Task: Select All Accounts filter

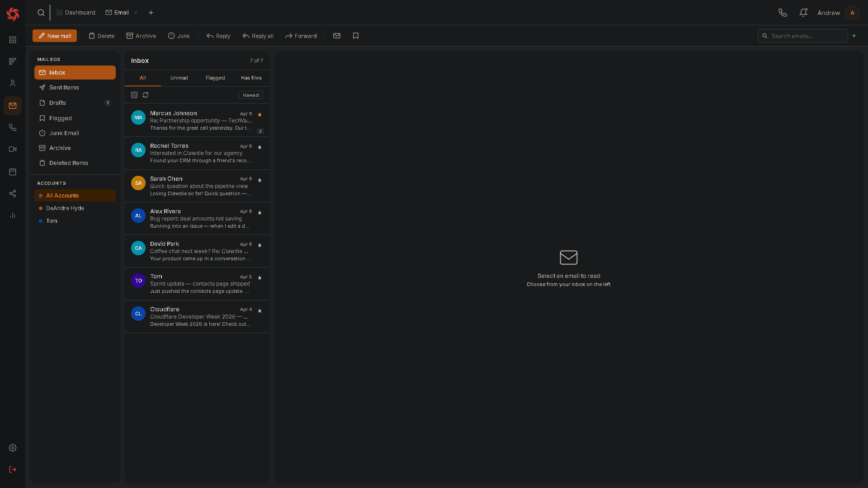Action: click(75, 196)
